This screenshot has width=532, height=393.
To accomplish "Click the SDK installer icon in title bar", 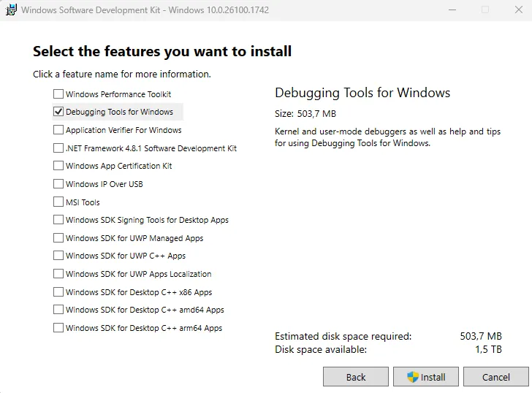I will pyautogui.click(x=11, y=9).
